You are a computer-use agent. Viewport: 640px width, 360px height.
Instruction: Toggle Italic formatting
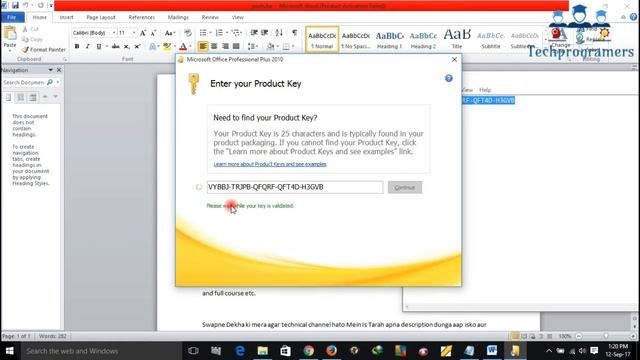pos(87,47)
